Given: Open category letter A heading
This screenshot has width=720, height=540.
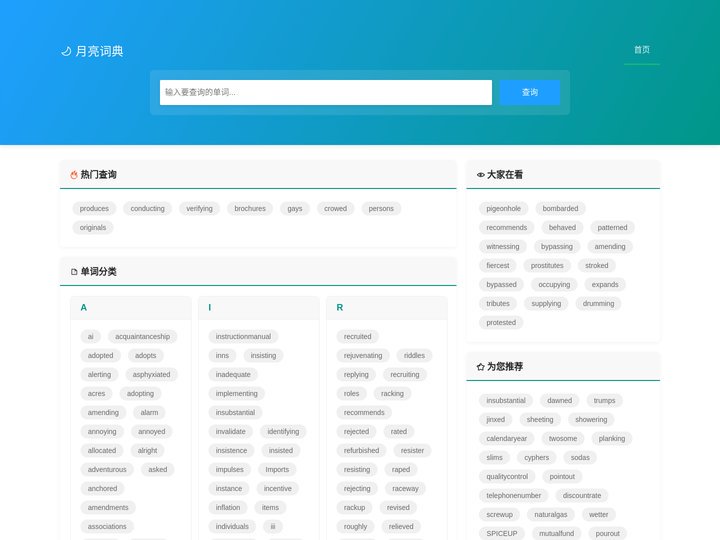Looking at the screenshot, I should (84, 308).
